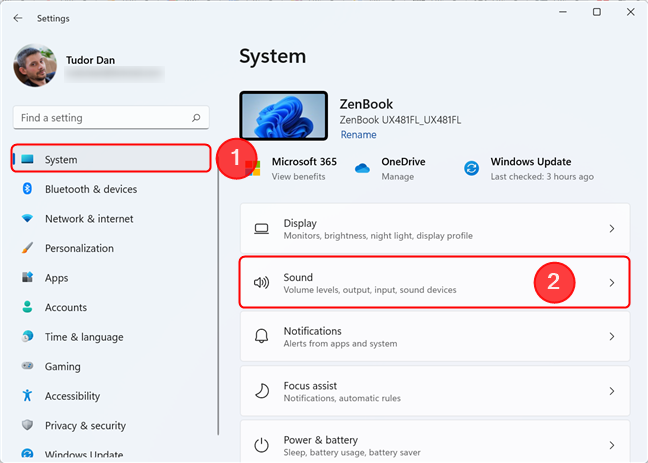Click the Accounts person icon
Image resolution: width=648 pixels, height=463 pixels.
click(x=27, y=307)
